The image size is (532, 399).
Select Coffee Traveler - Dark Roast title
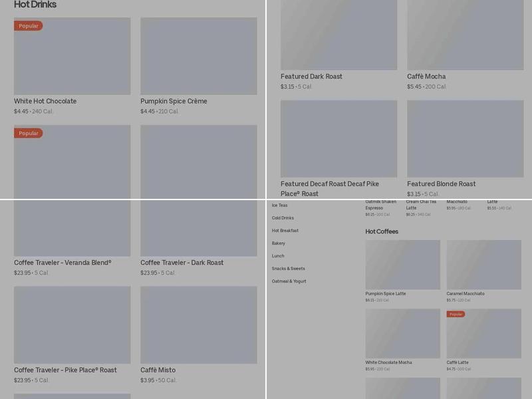click(182, 263)
